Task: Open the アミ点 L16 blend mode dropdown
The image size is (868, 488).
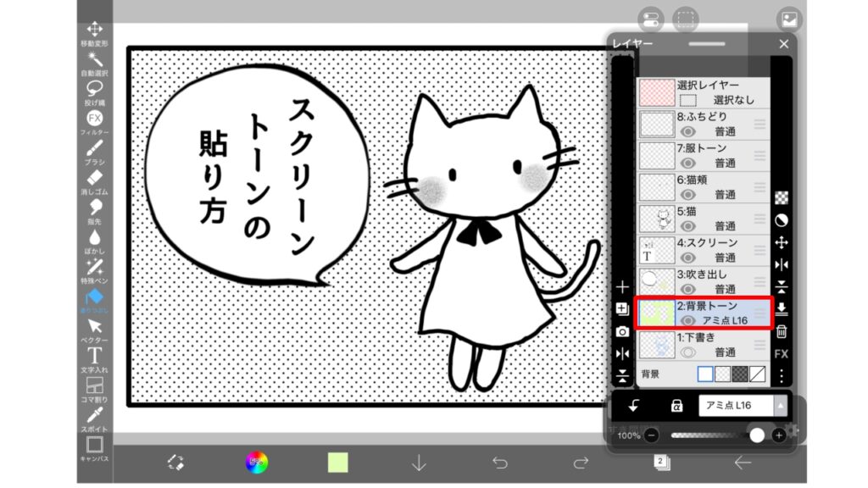Action: tap(743, 406)
